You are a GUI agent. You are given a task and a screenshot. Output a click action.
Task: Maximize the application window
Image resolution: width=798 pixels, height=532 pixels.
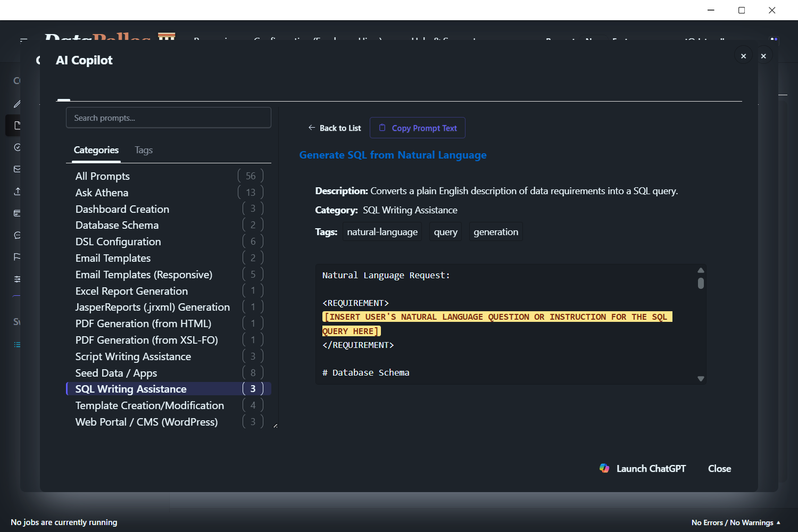(x=742, y=10)
